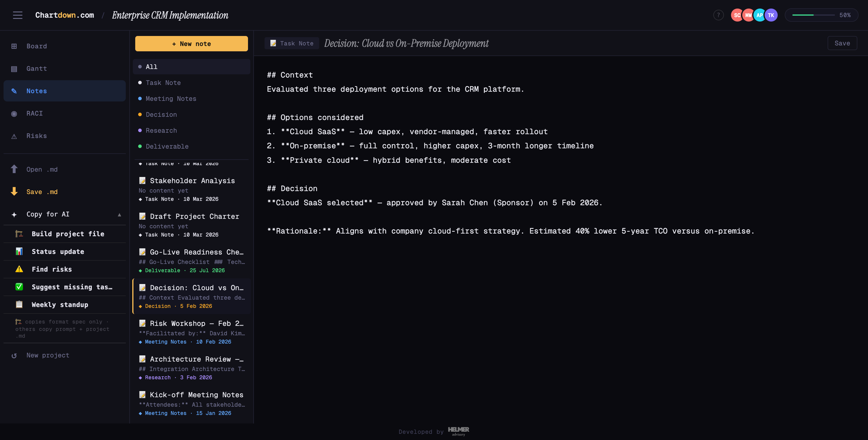868x440 pixels.
Task: Open the RACI view icon
Action: (14, 114)
